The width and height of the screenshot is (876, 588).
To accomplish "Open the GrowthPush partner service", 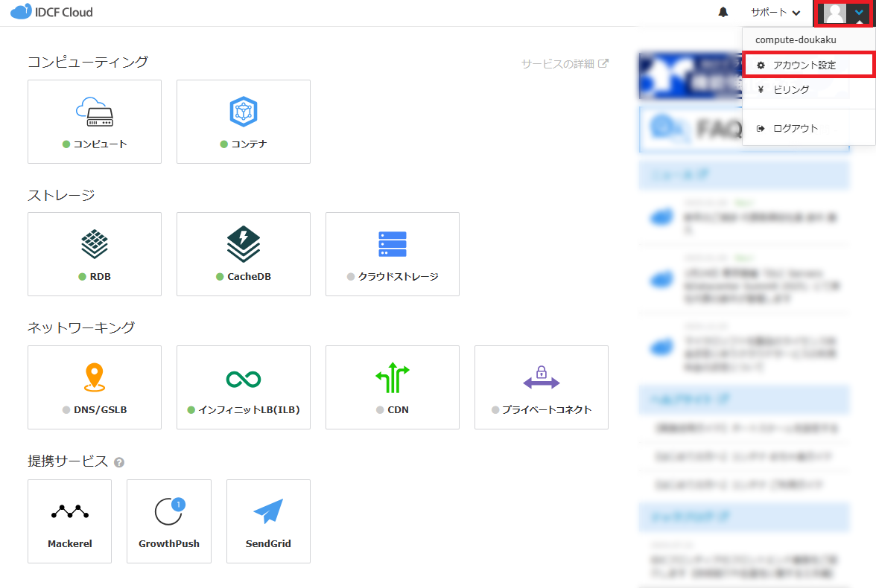I will (169, 521).
